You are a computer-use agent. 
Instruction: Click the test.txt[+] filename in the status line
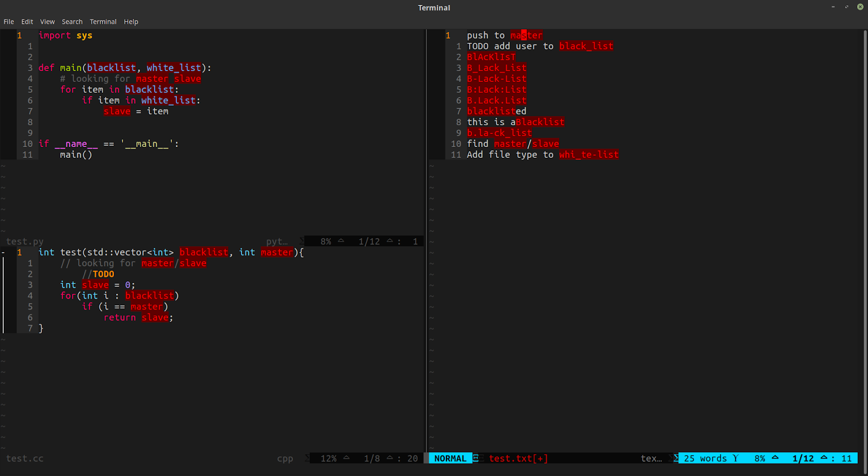coord(518,458)
